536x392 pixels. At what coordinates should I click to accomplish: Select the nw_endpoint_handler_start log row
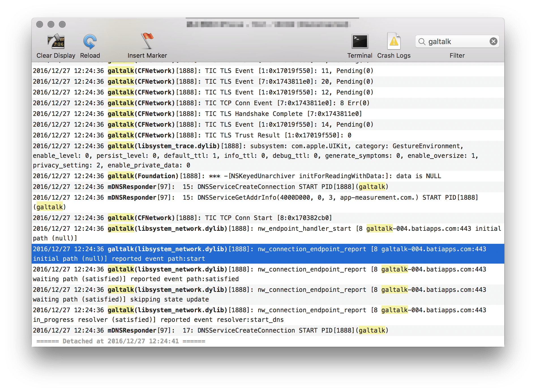[x=268, y=234]
